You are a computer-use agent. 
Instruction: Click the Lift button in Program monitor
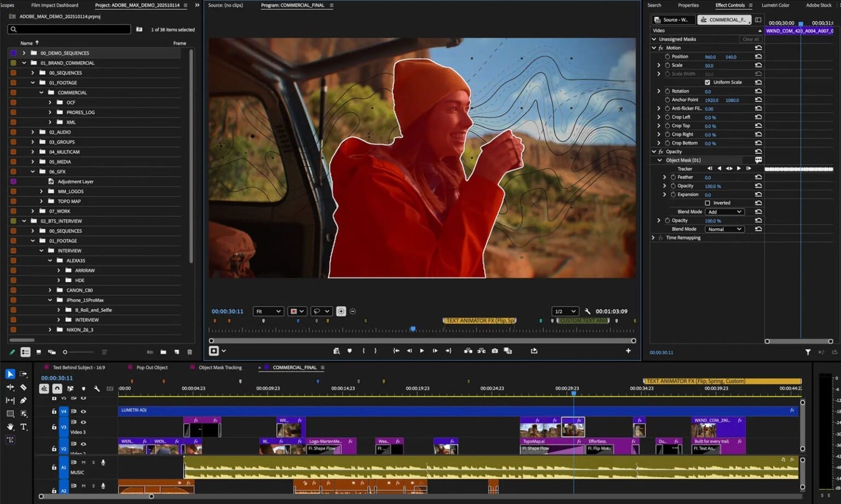pos(468,351)
